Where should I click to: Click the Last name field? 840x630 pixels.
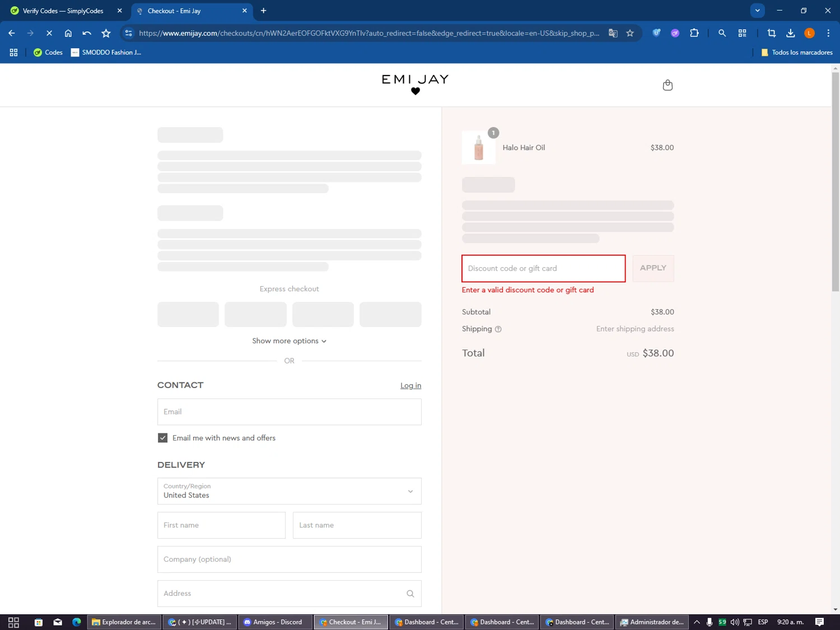pos(357,525)
